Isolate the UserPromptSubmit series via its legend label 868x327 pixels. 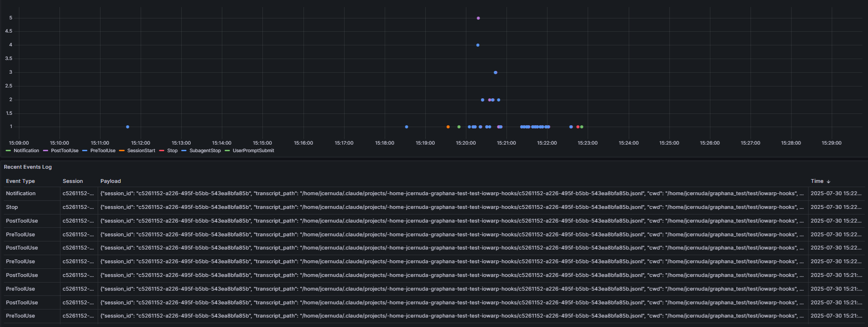coord(253,151)
